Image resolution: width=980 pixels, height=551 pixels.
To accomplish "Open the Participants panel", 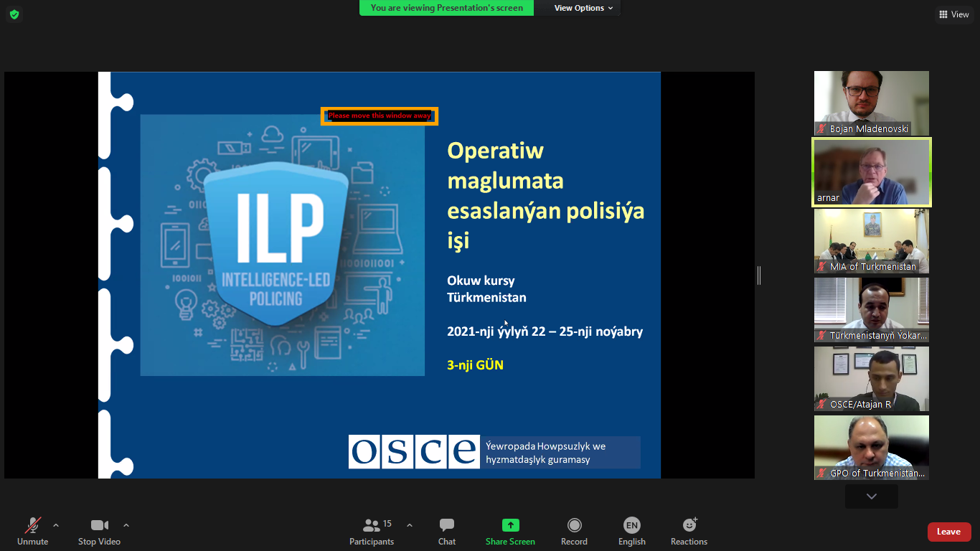I will (x=372, y=532).
